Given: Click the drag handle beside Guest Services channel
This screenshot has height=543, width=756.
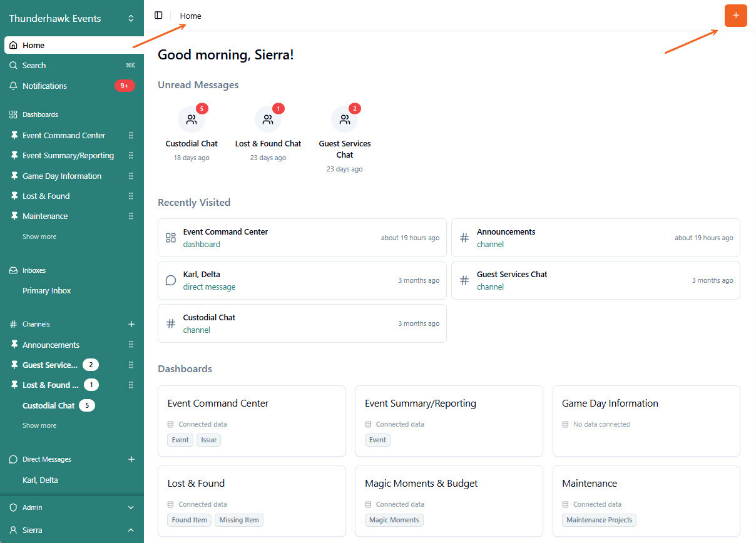Looking at the screenshot, I should [131, 365].
